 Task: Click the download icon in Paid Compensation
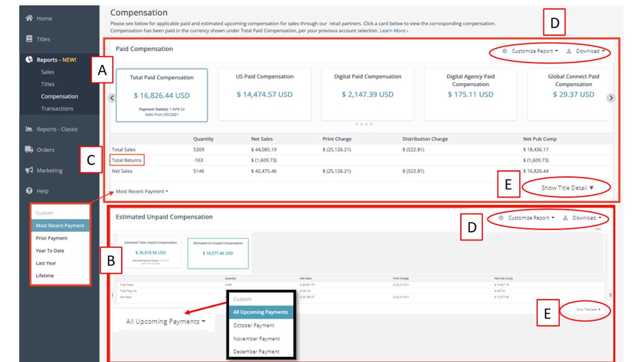(x=569, y=51)
